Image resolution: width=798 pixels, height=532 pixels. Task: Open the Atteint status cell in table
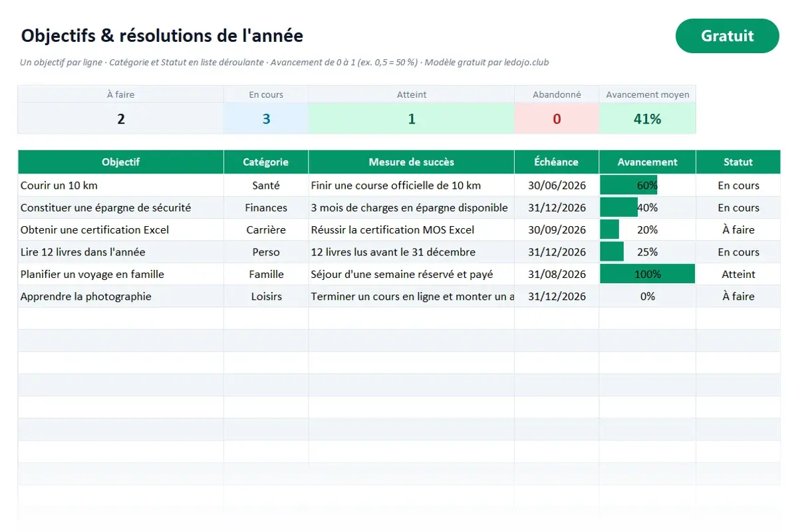pyautogui.click(x=738, y=274)
